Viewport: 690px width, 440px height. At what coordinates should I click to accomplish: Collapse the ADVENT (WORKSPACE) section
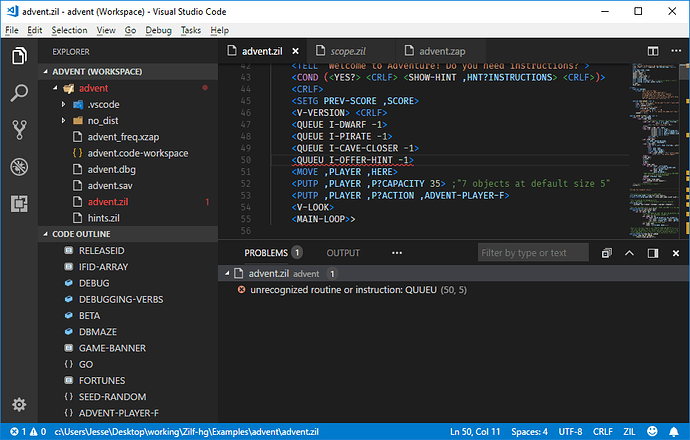click(46, 71)
